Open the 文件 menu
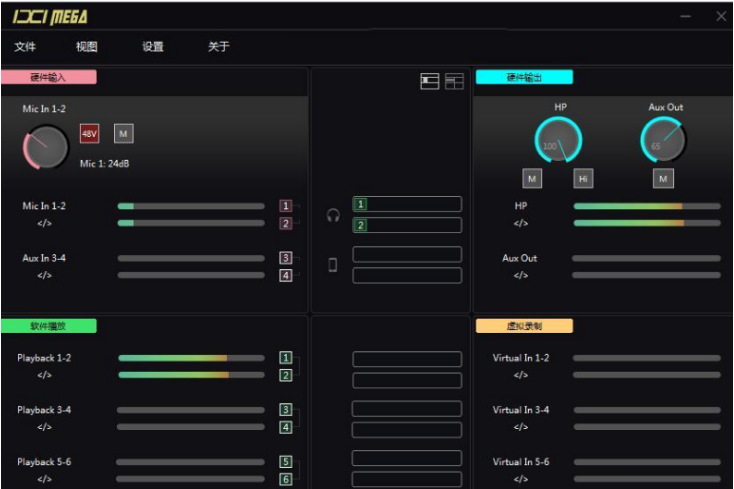 pos(25,46)
